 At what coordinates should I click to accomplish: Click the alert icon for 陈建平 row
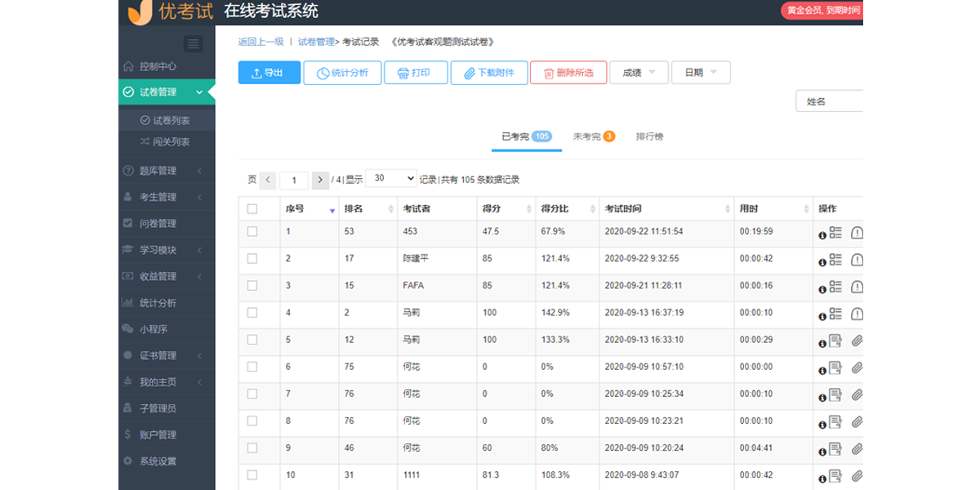[x=857, y=260]
